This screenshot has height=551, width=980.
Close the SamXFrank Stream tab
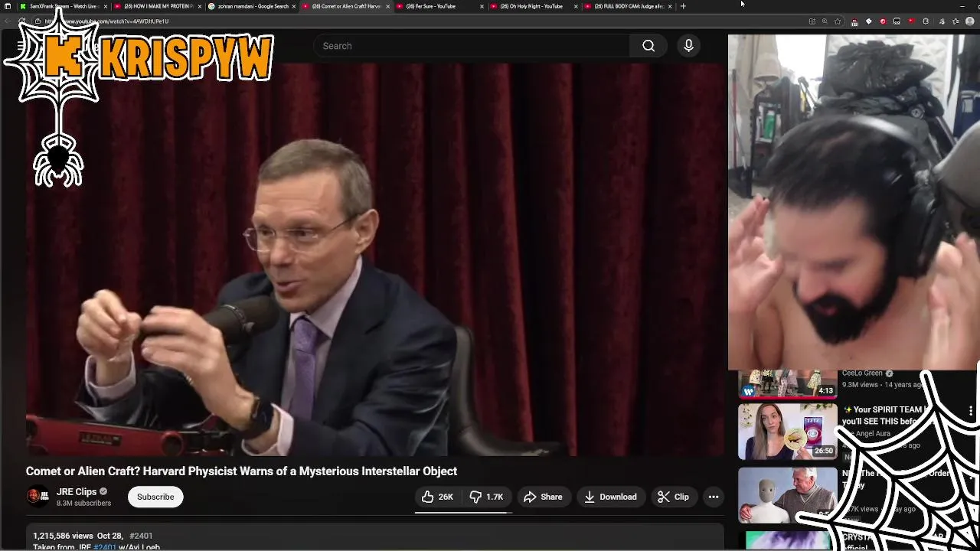pos(106,6)
